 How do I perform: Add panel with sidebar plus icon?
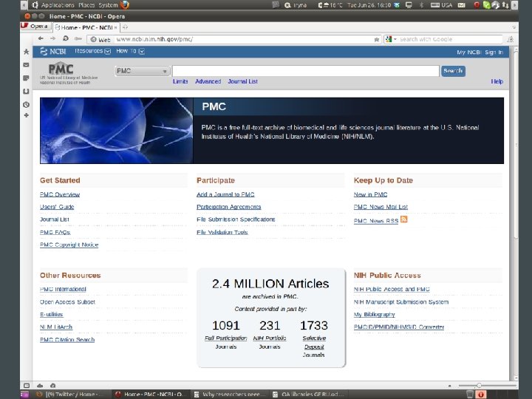click(26, 115)
